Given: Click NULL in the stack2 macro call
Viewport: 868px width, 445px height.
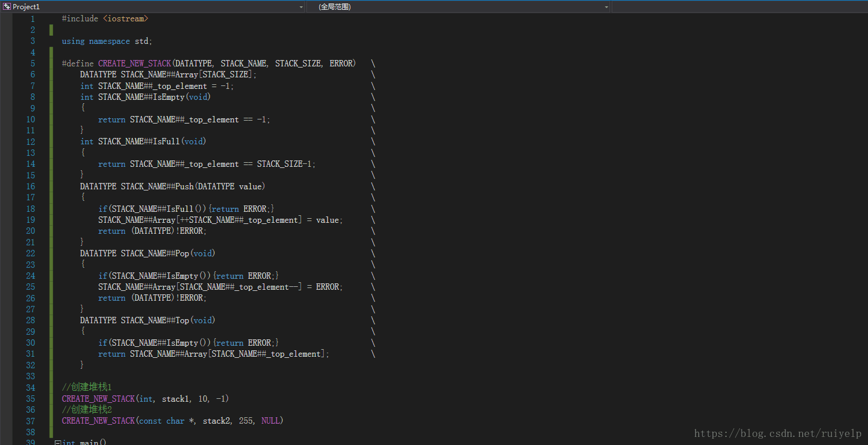Looking at the screenshot, I should 270,421.
